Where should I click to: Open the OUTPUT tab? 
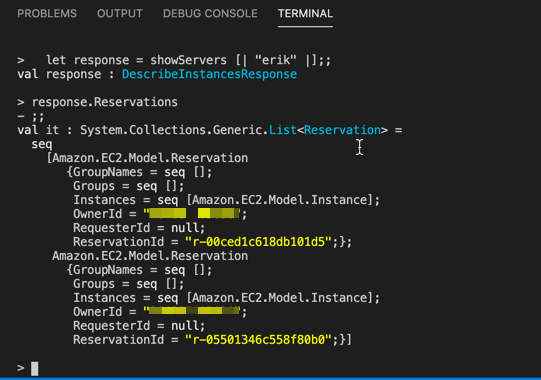click(x=120, y=13)
